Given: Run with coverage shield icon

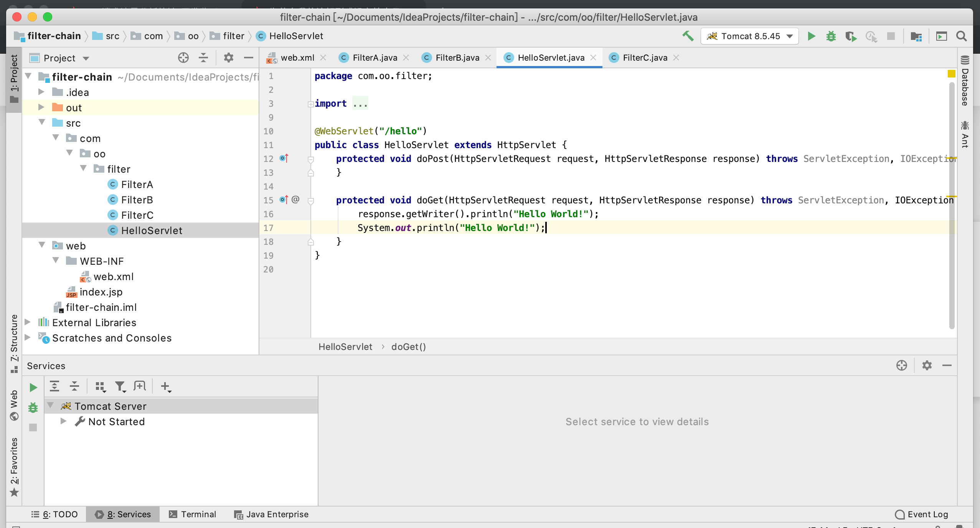Looking at the screenshot, I should tap(851, 36).
